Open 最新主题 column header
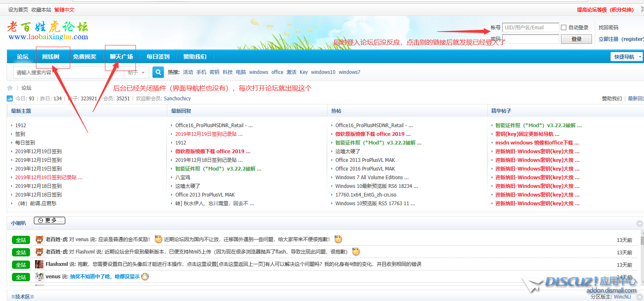This screenshot has height=301, width=644. click(21, 111)
